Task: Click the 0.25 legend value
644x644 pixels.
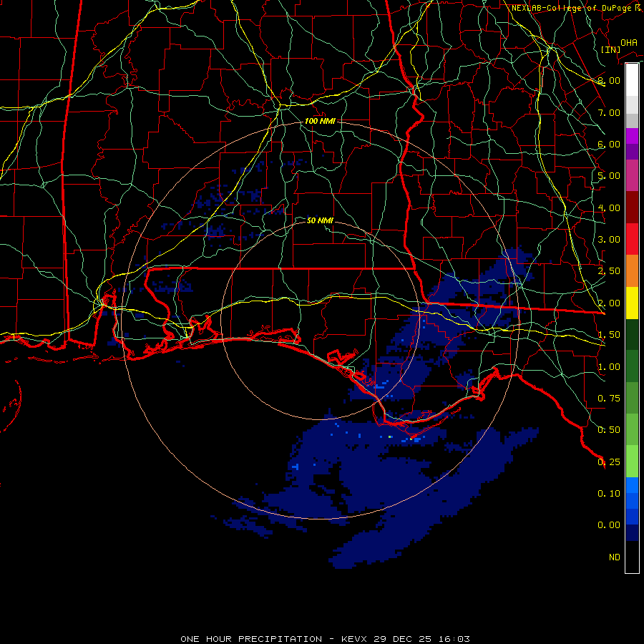Action: (x=609, y=462)
